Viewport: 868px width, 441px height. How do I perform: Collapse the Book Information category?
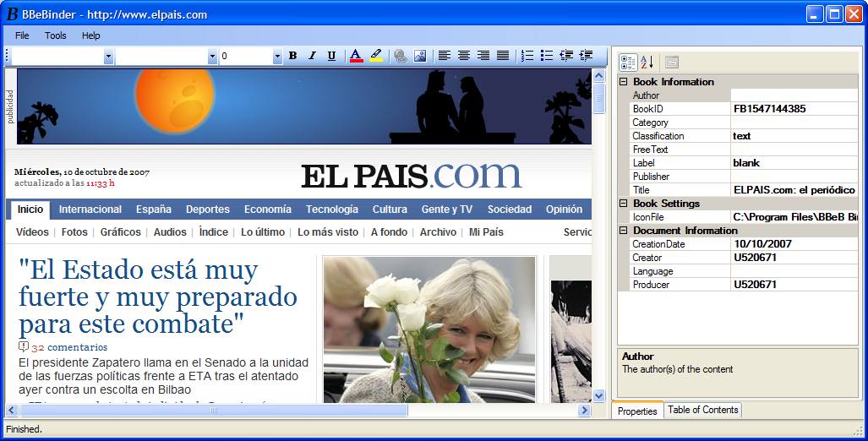point(624,82)
